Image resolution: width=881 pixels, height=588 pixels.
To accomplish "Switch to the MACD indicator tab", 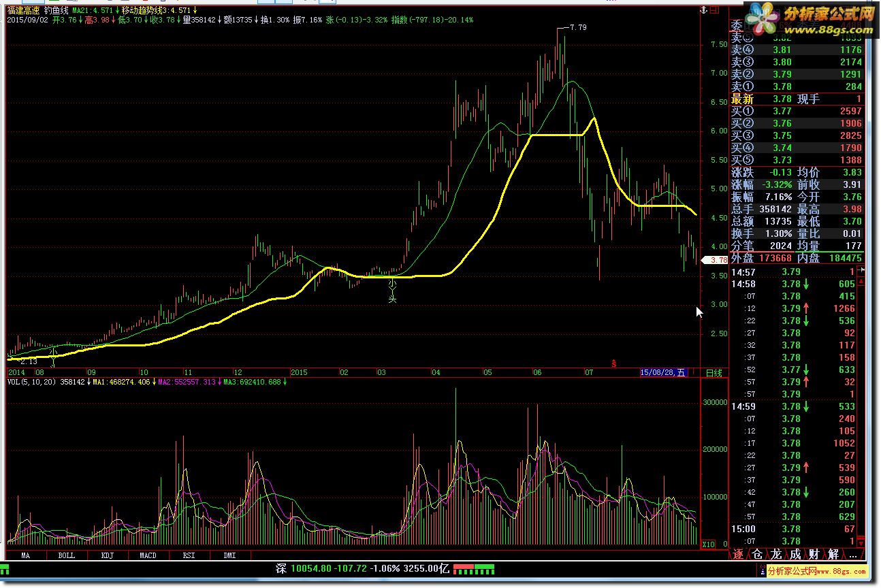I will (148, 555).
